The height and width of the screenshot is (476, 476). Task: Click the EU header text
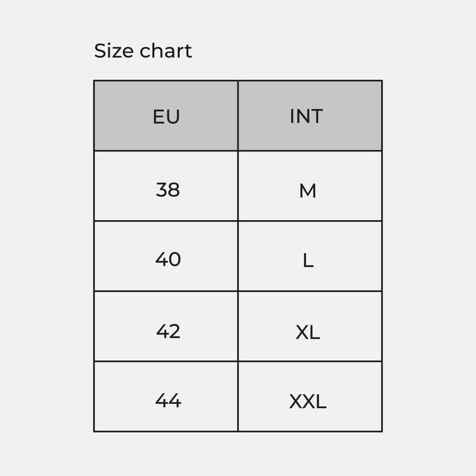pyautogui.click(x=166, y=116)
